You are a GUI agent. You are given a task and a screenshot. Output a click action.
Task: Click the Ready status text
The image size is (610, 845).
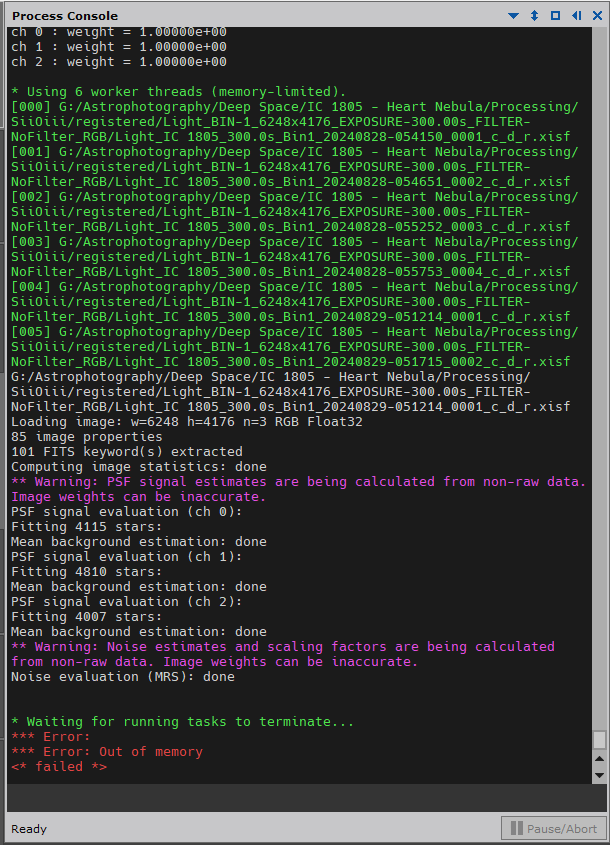tap(29, 829)
